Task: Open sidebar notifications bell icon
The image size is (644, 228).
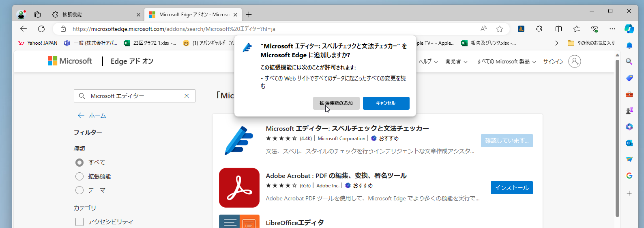Action: pos(629,45)
